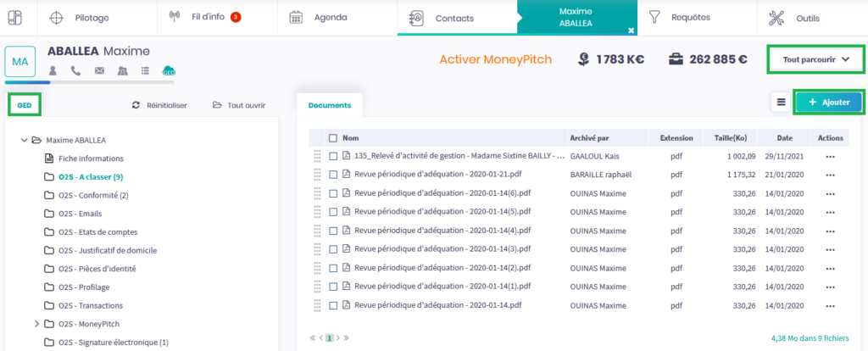Open the Tout parcourir dropdown

pos(815,59)
